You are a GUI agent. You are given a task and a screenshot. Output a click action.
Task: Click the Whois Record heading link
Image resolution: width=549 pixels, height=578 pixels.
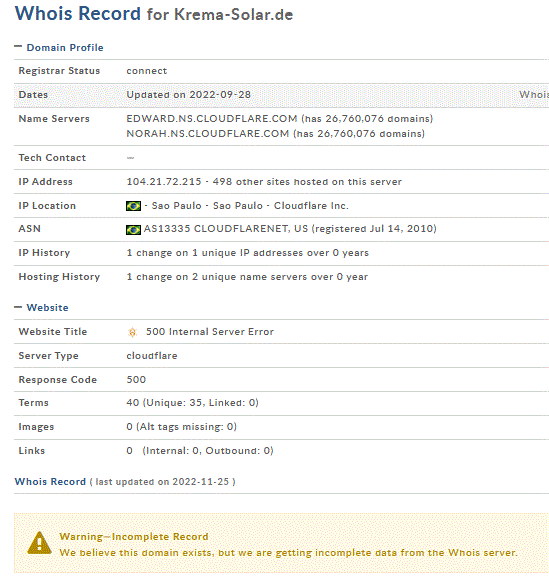coord(50,482)
